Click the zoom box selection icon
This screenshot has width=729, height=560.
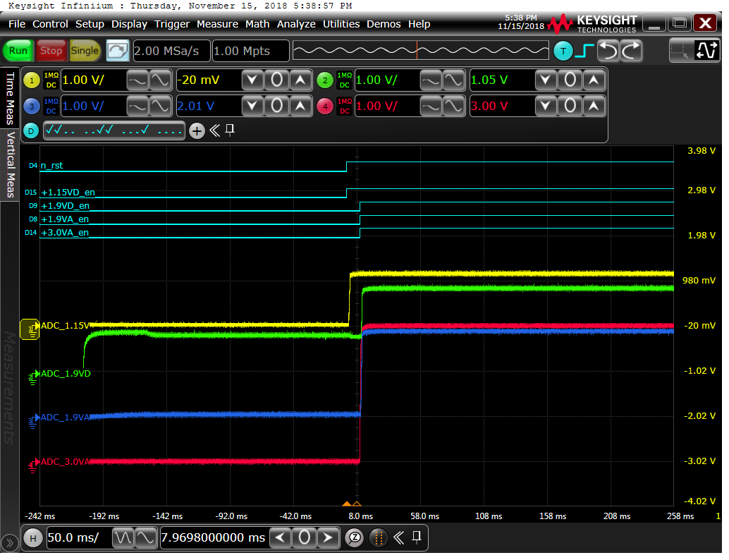pyautogui.click(x=680, y=51)
